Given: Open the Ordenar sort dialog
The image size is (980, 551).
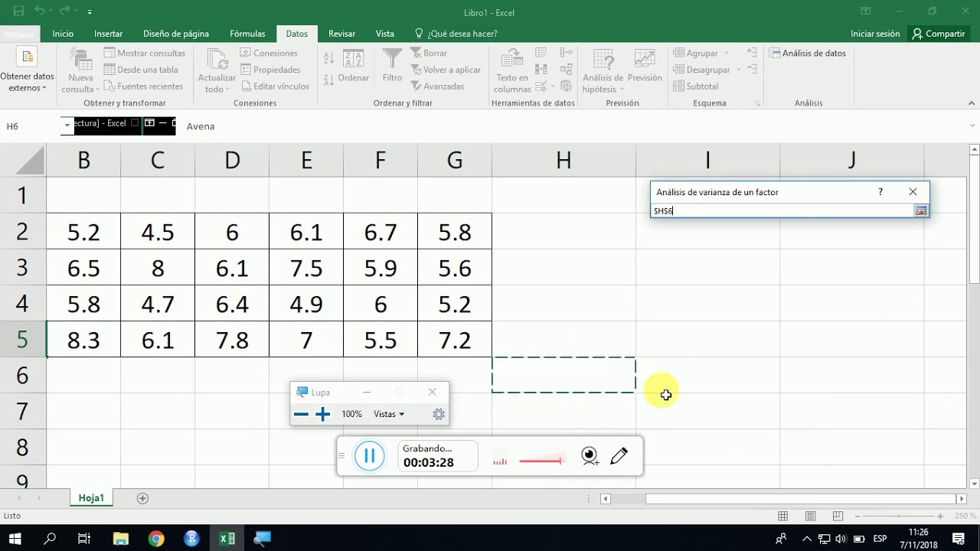Looking at the screenshot, I should [354, 65].
